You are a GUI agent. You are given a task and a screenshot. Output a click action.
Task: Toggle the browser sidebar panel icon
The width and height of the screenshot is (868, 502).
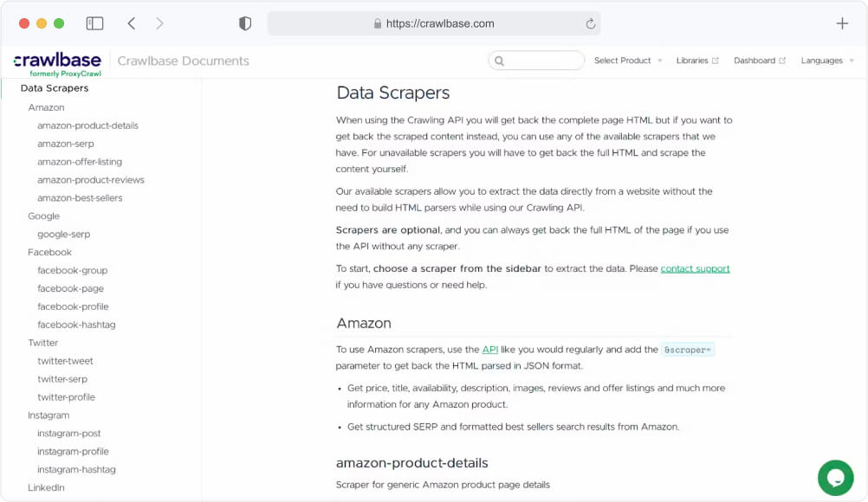(x=94, y=23)
